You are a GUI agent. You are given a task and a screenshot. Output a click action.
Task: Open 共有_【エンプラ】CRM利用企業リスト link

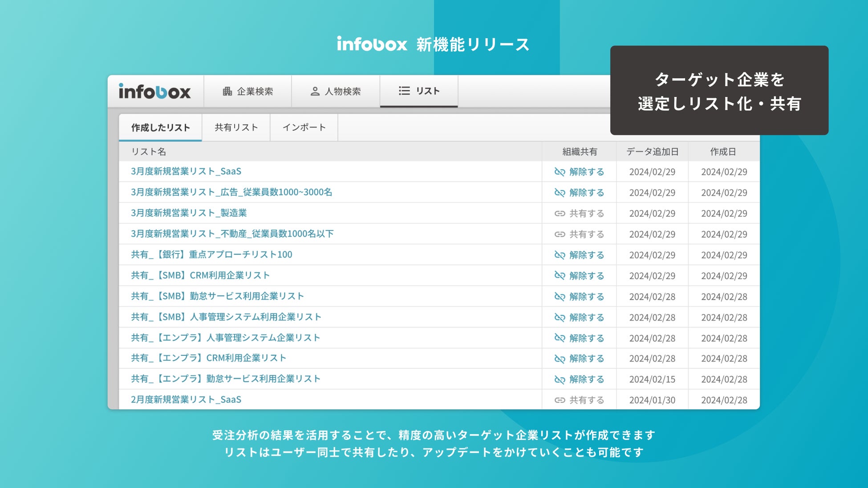click(x=208, y=358)
